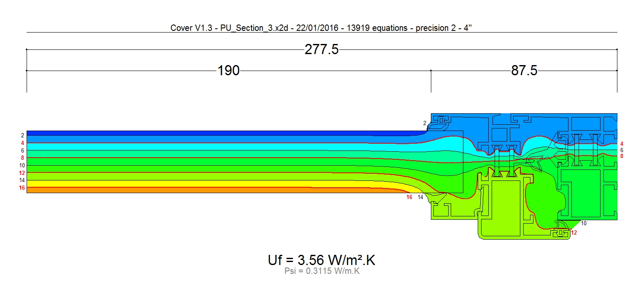The height and width of the screenshot is (295, 644).
Task: Select label "2" beside the frame's top-left gasket
Action: pyautogui.click(x=425, y=123)
